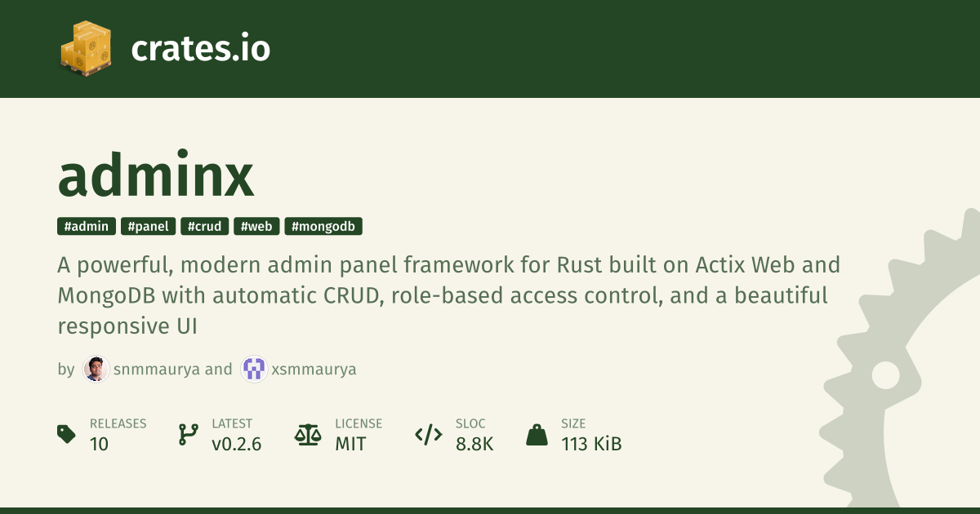Select the #mongodb keyword tag

point(323,227)
